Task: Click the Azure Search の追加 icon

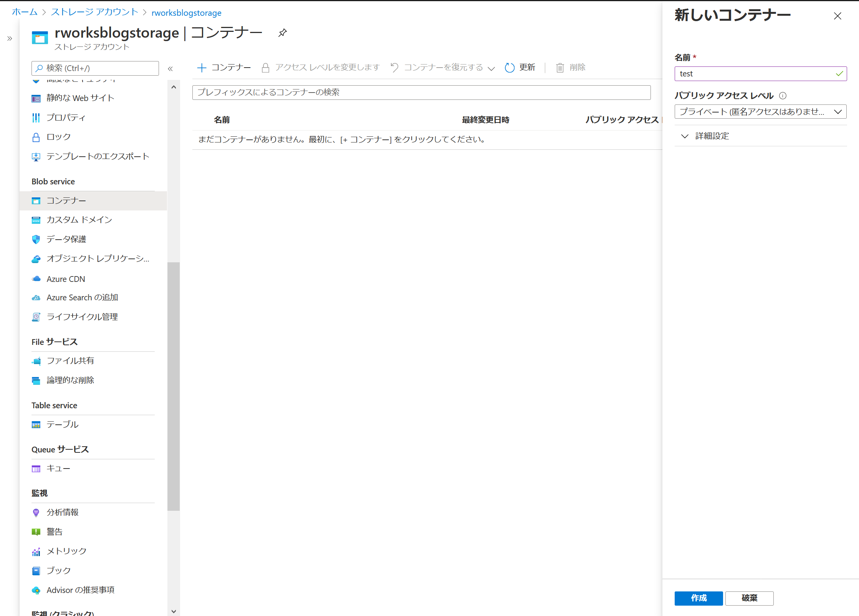Action: (x=36, y=298)
